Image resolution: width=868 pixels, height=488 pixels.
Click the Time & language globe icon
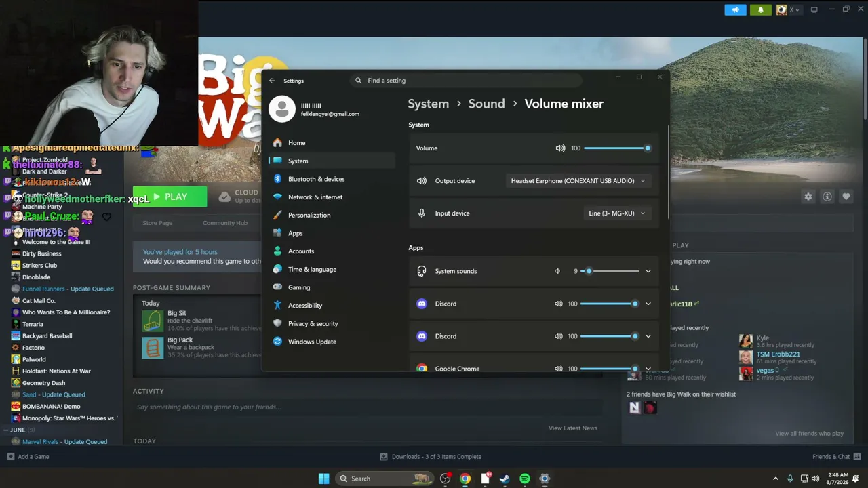point(277,269)
